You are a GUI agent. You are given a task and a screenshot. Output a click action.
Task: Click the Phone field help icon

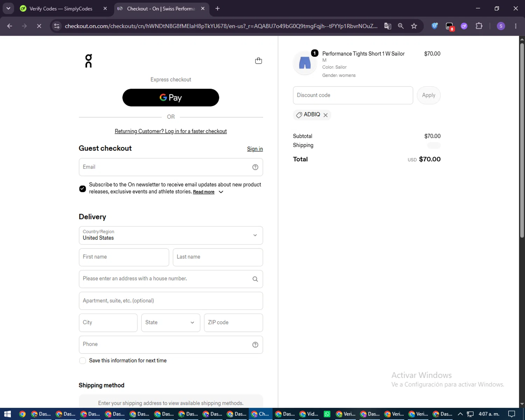pos(255,345)
